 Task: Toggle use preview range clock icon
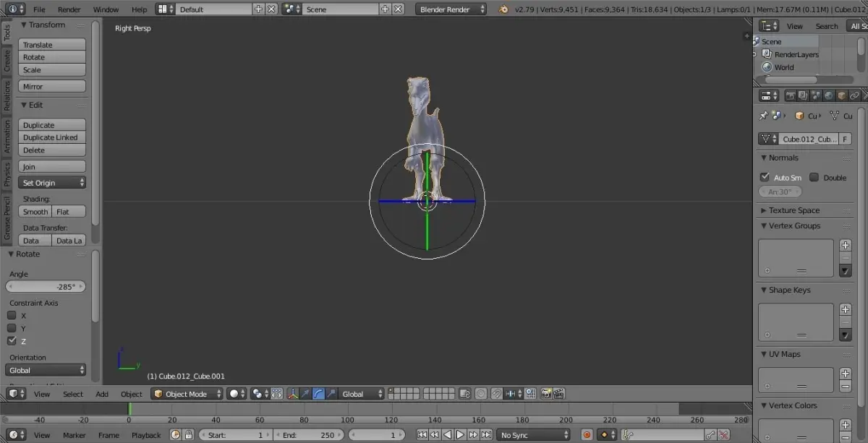click(175, 435)
